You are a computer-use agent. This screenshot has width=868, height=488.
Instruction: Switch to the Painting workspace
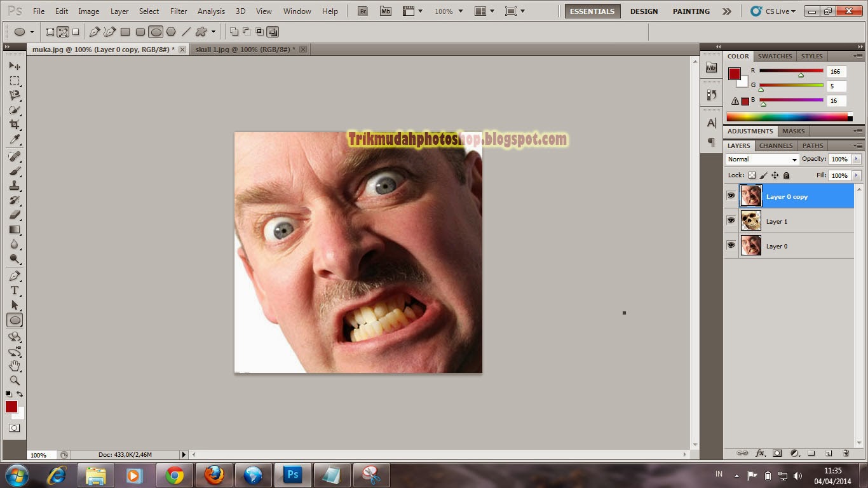point(691,11)
